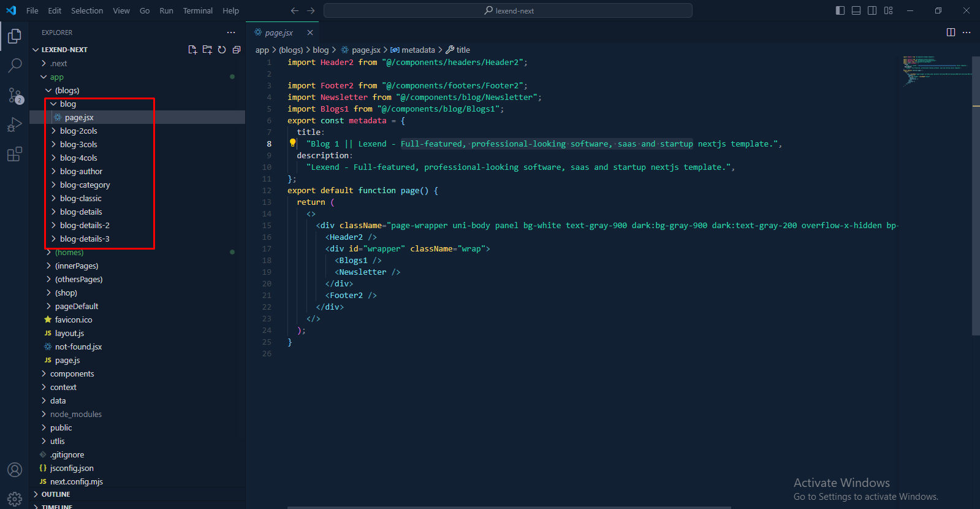
Task: Toggle the bottom panel visibility
Action: (x=856, y=10)
